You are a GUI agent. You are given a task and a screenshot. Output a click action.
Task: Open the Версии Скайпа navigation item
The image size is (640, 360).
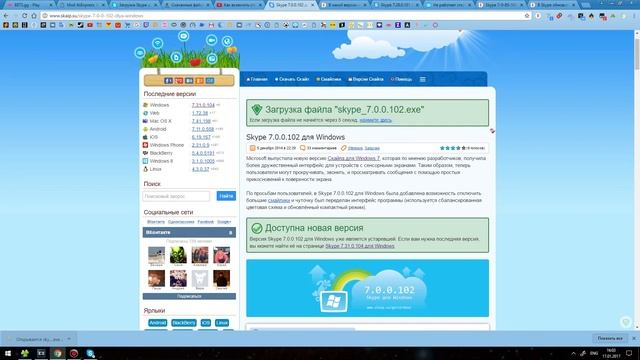pyautogui.click(x=366, y=79)
